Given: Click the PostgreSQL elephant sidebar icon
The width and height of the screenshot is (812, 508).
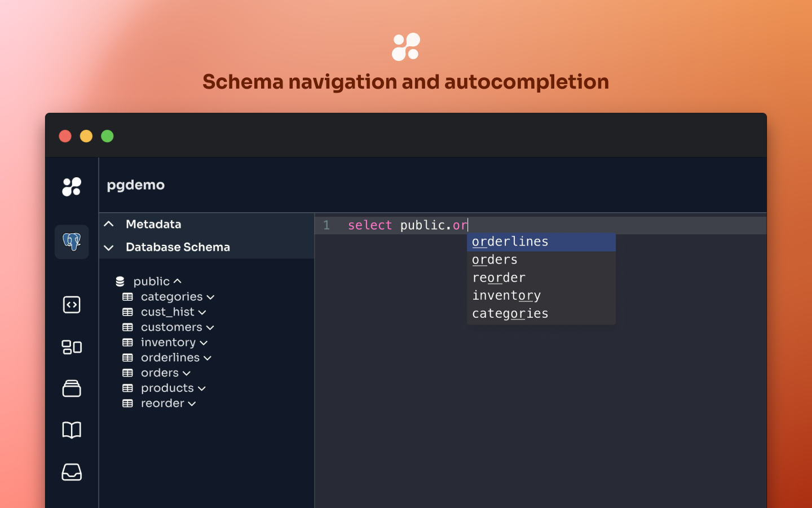Looking at the screenshot, I should coord(72,242).
